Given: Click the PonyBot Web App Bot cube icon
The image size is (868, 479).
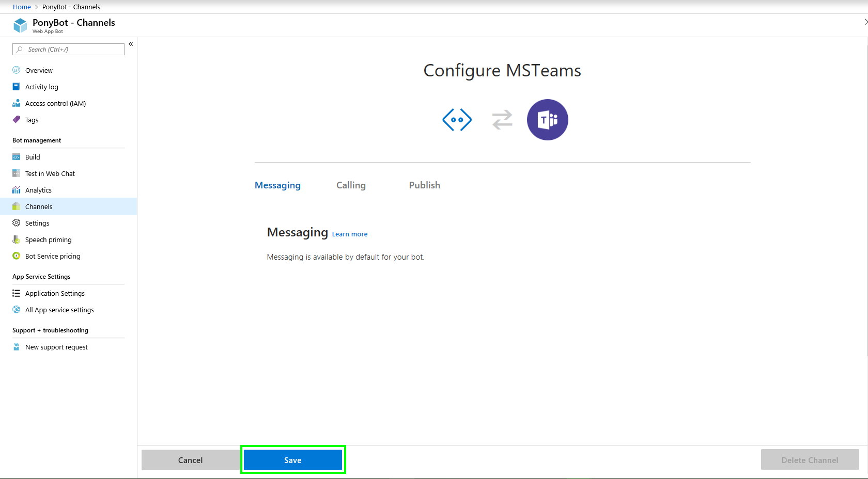Looking at the screenshot, I should [x=20, y=25].
